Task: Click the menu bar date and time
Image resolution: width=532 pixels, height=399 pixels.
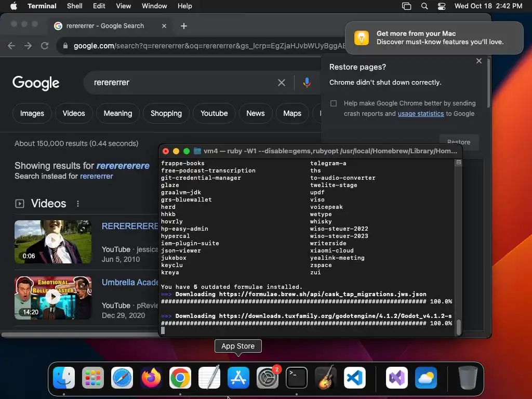Action: click(488, 6)
